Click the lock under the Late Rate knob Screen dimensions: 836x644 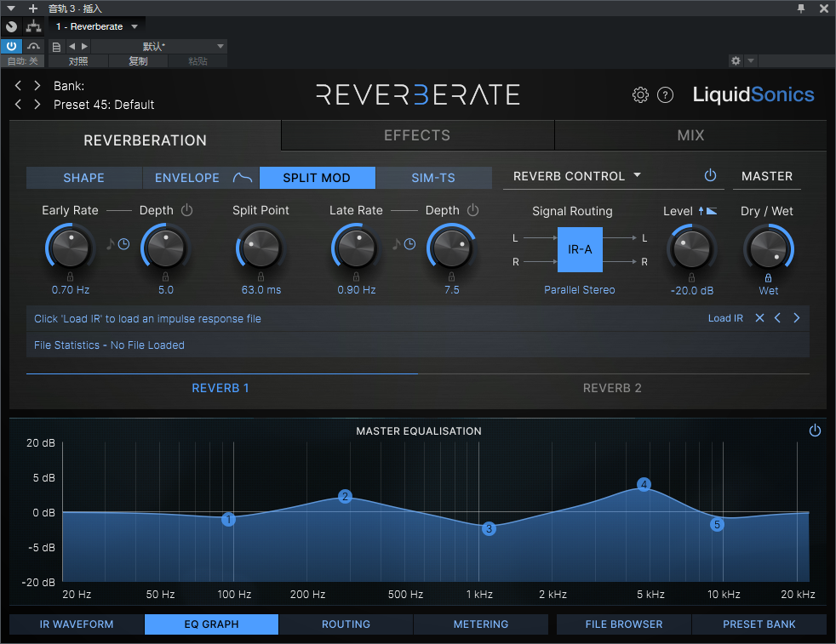tap(356, 276)
